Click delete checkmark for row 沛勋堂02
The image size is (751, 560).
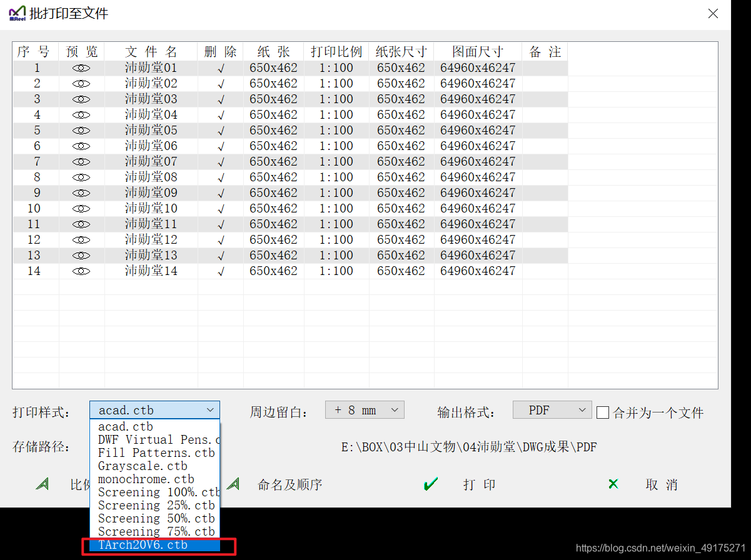(x=221, y=84)
